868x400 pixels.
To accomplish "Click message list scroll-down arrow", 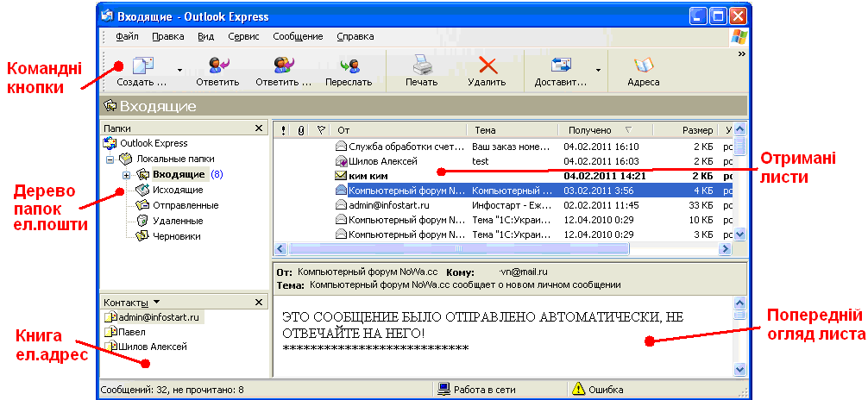I will [741, 235].
